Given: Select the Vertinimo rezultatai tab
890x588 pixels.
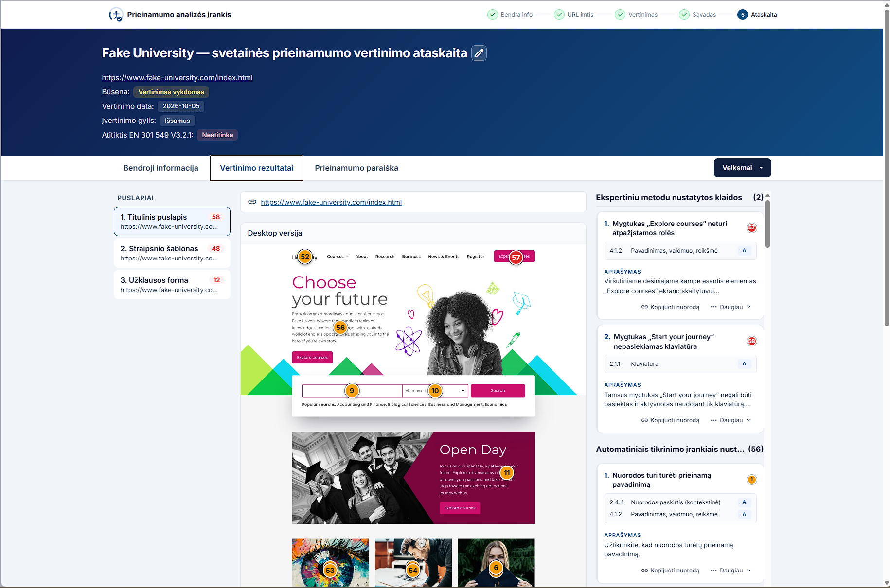Looking at the screenshot, I should [x=256, y=168].
